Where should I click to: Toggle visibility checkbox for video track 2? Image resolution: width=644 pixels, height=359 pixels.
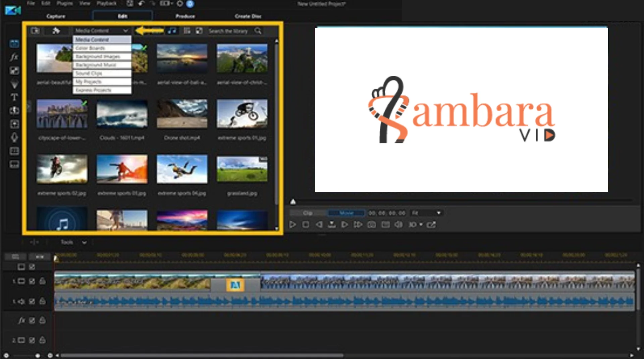[32, 340]
